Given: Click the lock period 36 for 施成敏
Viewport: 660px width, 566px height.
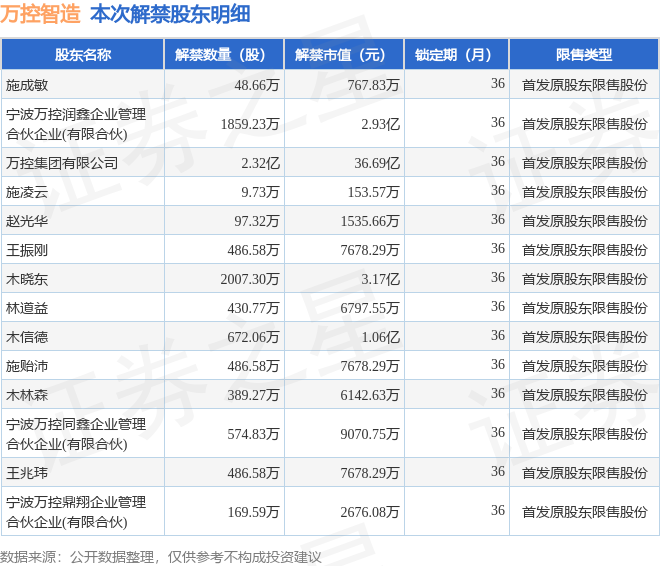Looking at the screenshot, I should 498,83.
